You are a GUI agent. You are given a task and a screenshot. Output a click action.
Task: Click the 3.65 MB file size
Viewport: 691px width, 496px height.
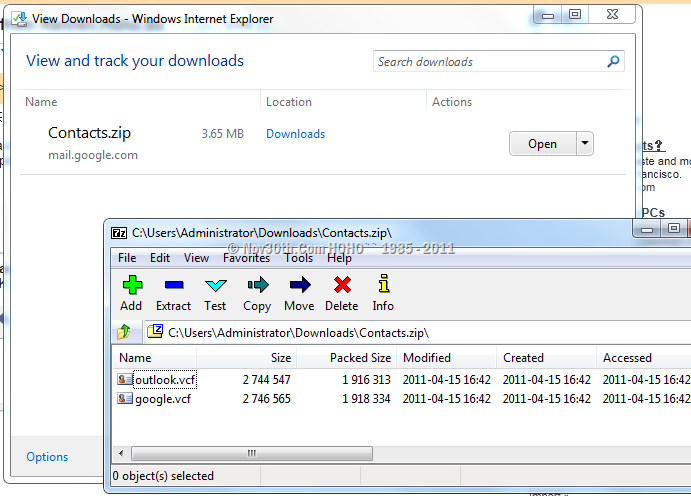pos(223,134)
